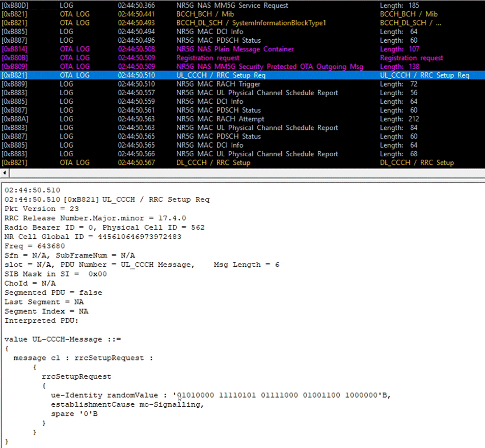Click the ue-Identity randomValue bit string
Viewport: 485px width, 448px height.
point(282,395)
